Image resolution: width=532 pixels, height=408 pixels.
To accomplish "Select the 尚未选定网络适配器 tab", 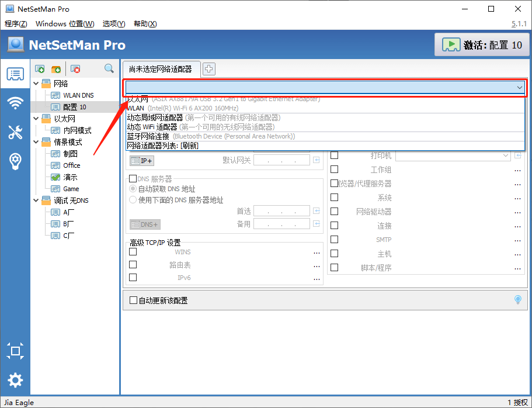I will coord(161,69).
